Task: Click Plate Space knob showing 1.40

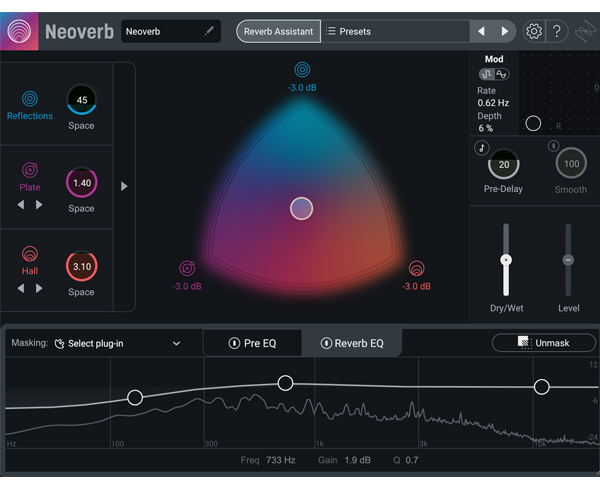Action: click(82, 183)
